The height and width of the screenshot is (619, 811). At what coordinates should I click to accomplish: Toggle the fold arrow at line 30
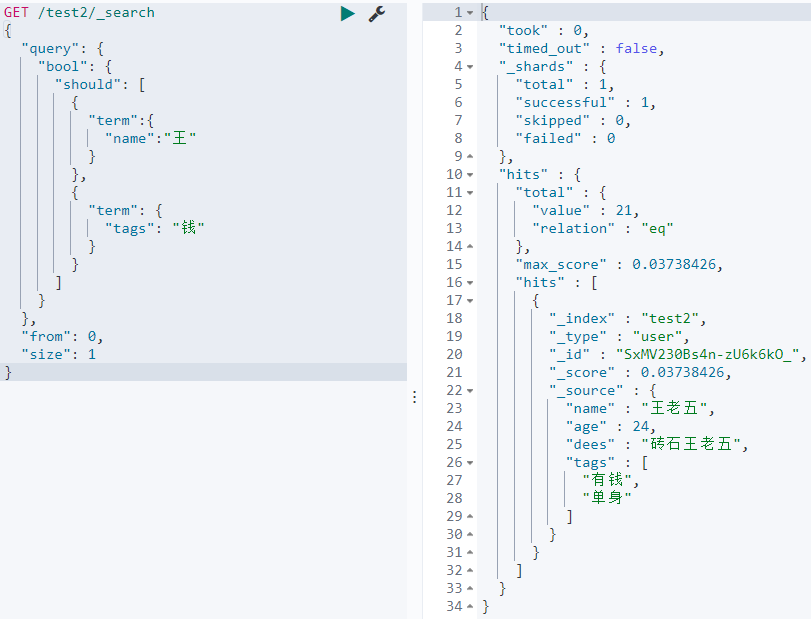click(x=470, y=534)
